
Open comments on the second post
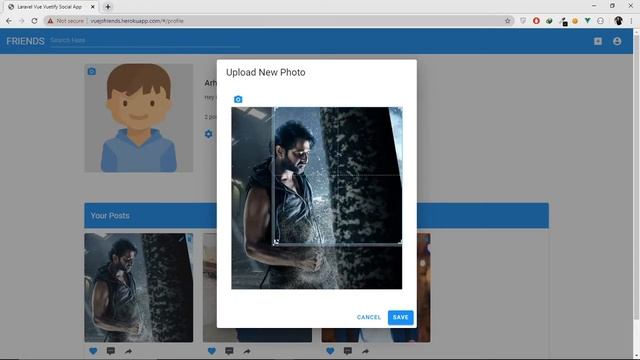(x=229, y=351)
